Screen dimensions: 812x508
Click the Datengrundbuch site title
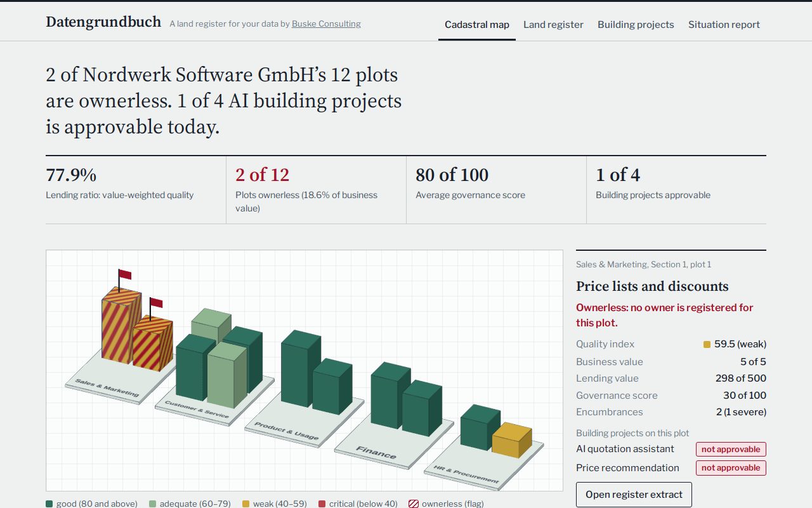tap(103, 22)
